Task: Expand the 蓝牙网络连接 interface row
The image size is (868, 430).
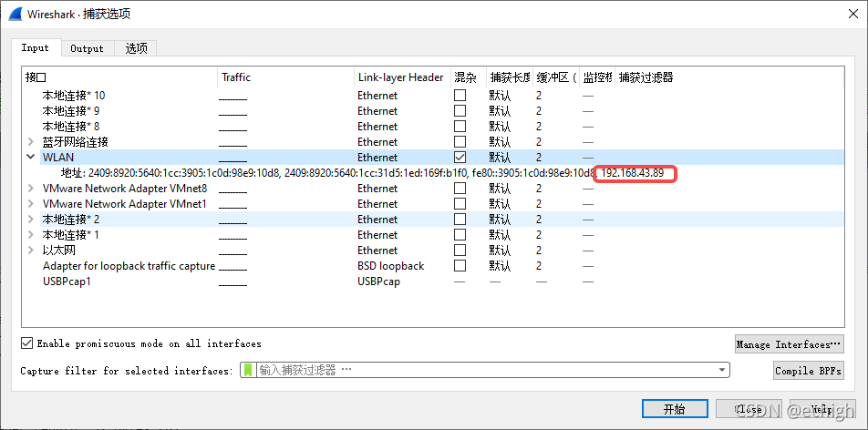Action: click(x=31, y=142)
